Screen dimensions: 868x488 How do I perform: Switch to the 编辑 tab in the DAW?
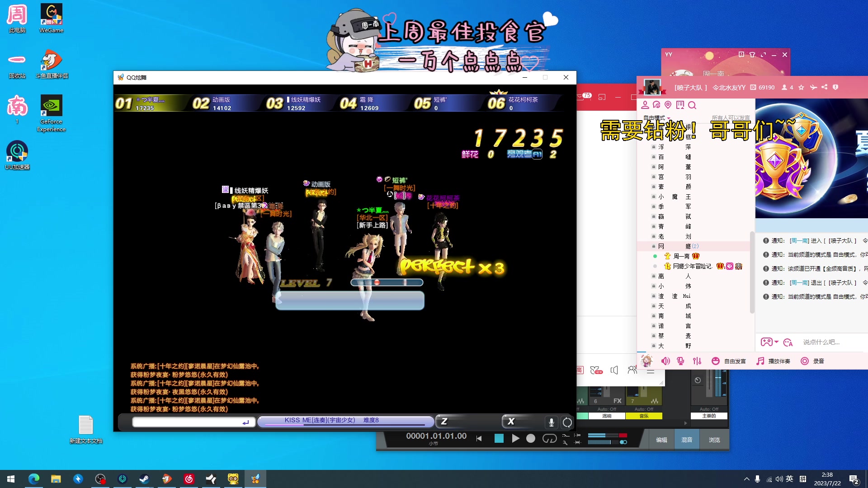661,440
